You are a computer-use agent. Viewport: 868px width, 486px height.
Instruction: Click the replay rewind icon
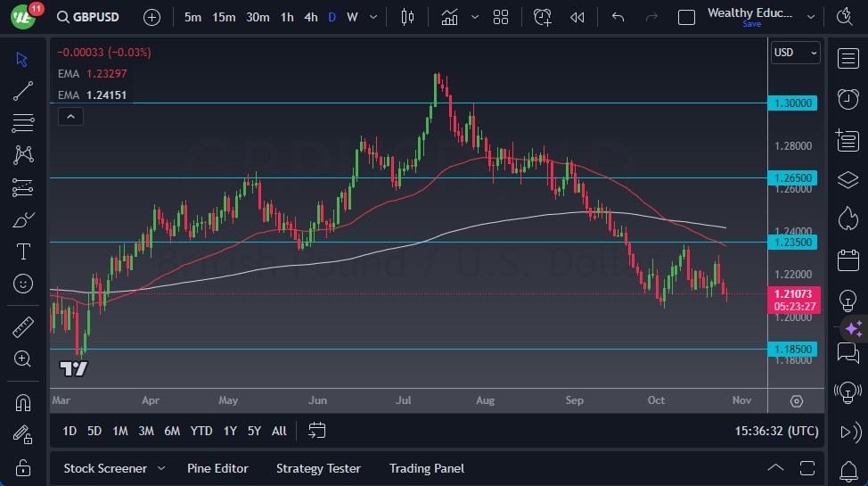coord(577,17)
